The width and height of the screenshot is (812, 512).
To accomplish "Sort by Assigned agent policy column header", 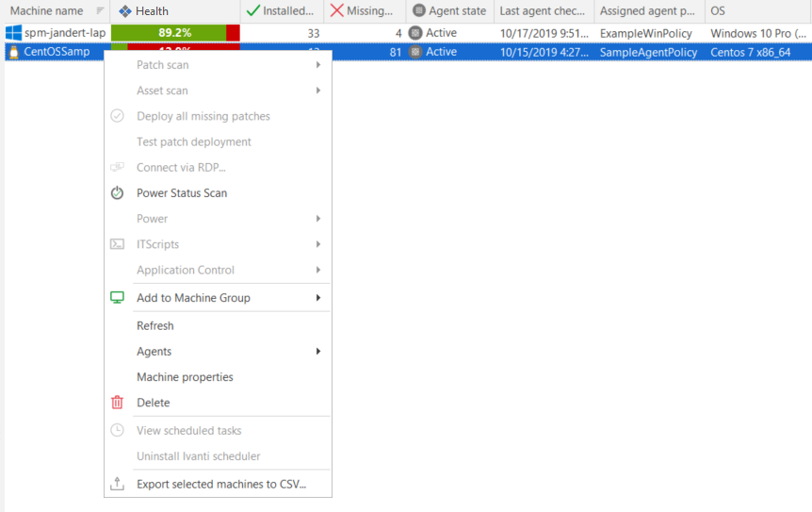I will pos(649,11).
